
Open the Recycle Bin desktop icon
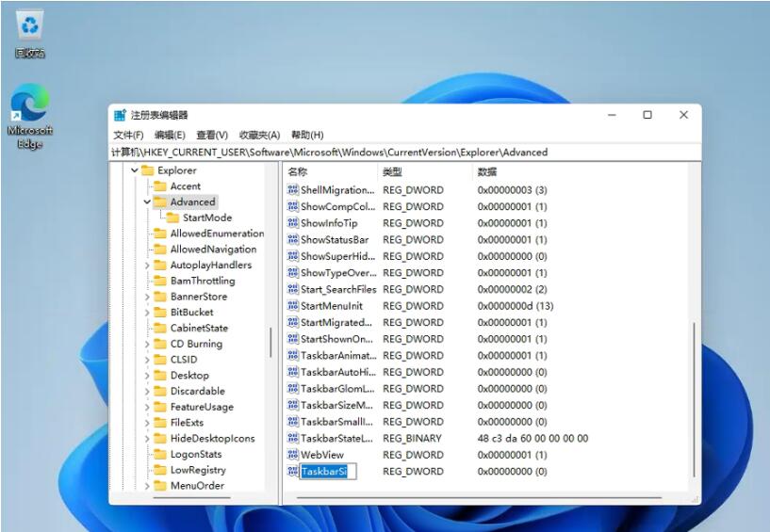point(30,33)
